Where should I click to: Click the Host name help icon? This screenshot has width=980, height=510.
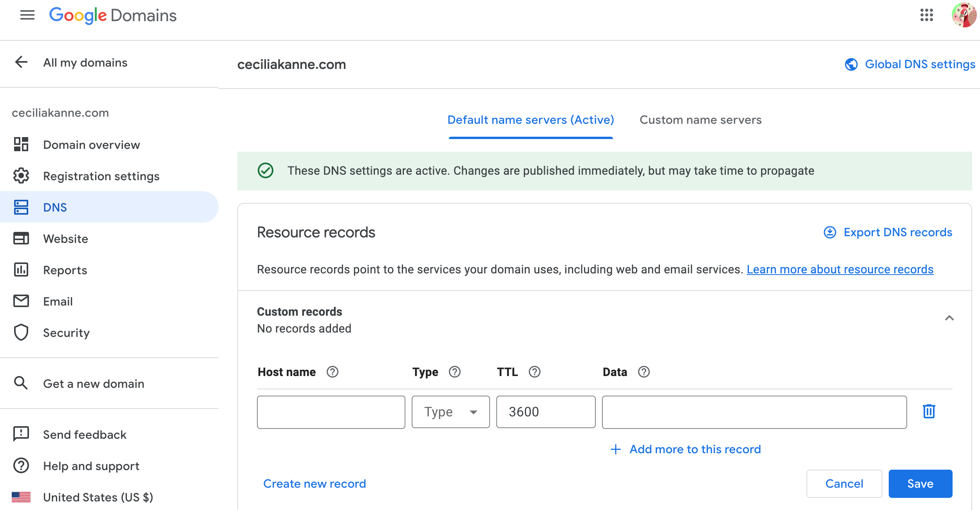point(332,372)
